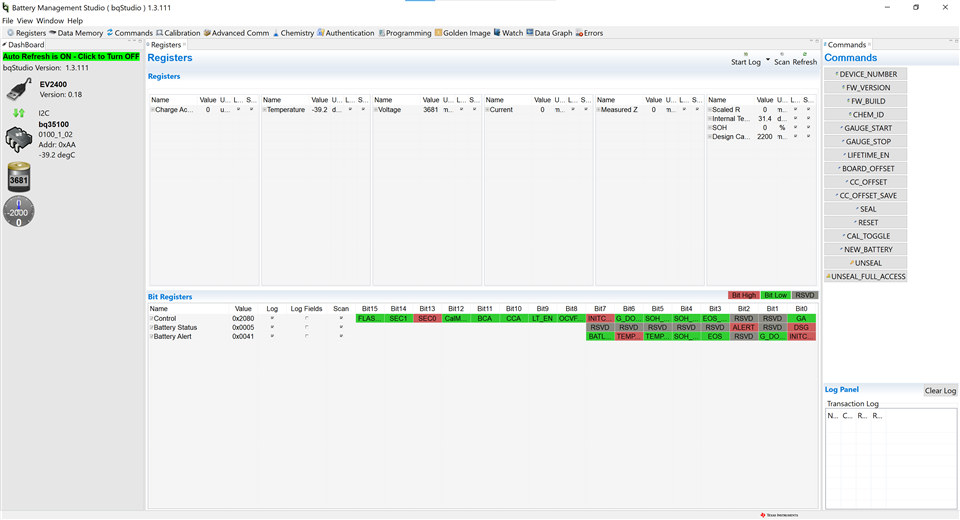Click the red Bit High legend swatch
The width and height of the screenshot is (960, 520).
click(x=743, y=295)
